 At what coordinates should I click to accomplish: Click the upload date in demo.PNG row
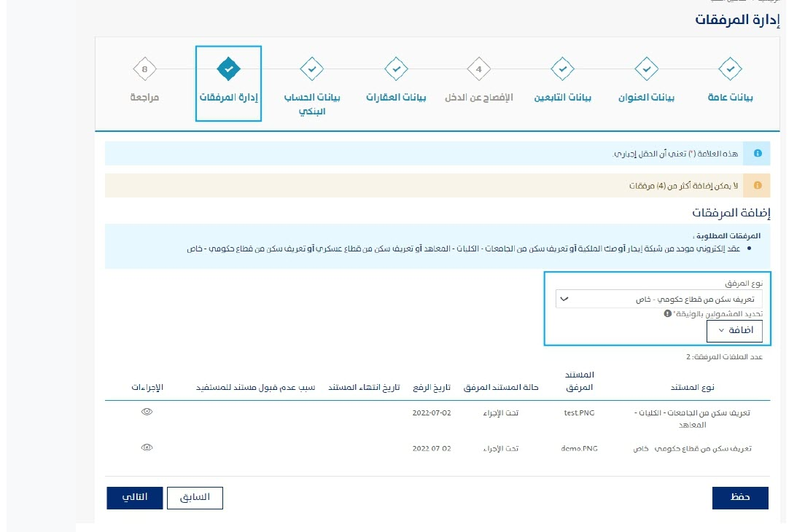pyautogui.click(x=431, y=448)
